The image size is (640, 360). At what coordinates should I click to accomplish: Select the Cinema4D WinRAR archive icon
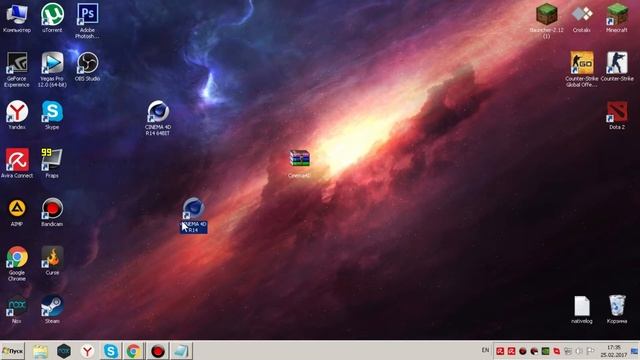click(300, 163)
